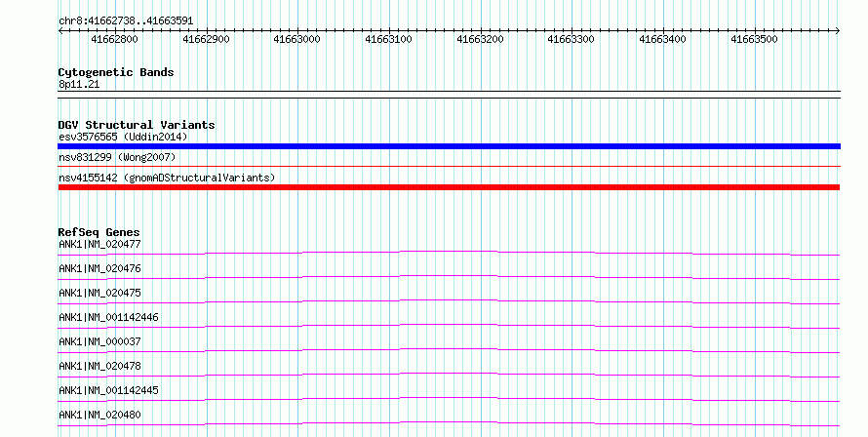Click the 41663200 ruler tick label
The width and height of the screenshot is (868, 437).
(x=480, y=39)
